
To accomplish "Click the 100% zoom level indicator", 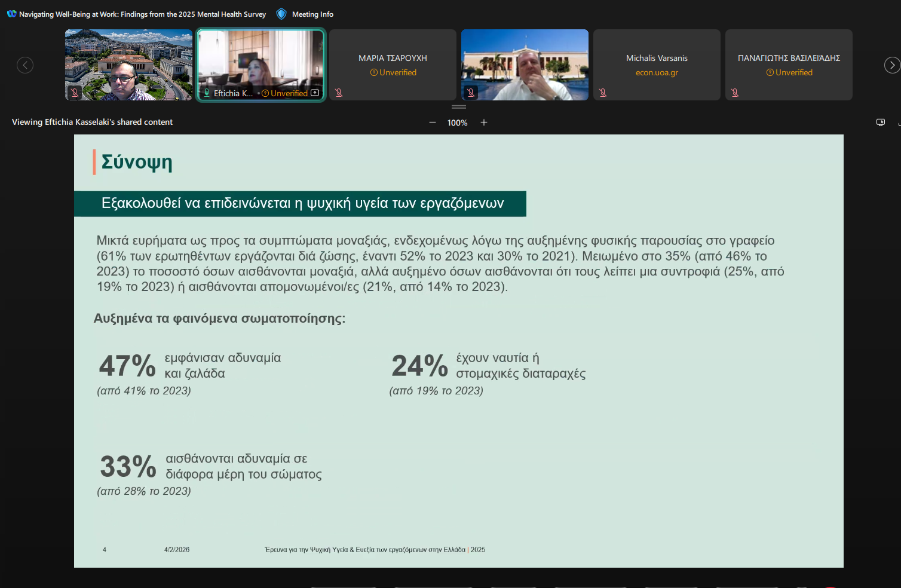I will click(457, 122).
